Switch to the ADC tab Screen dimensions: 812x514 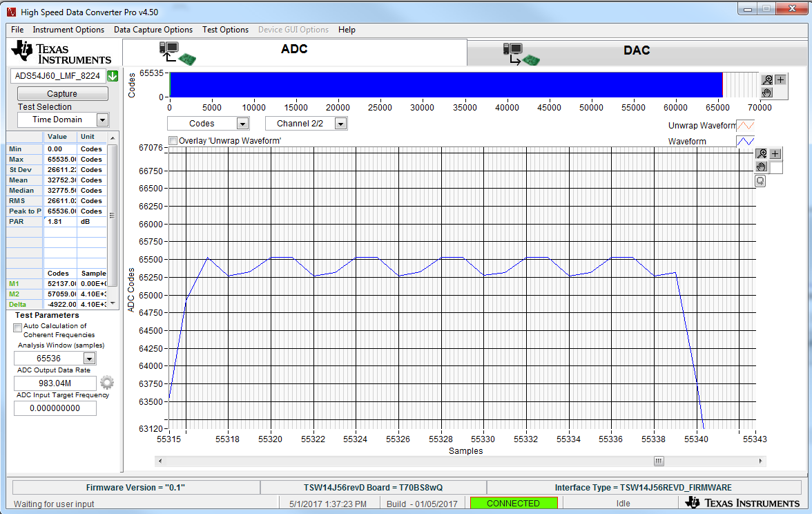pyautogui.click(x=294, y=51)
